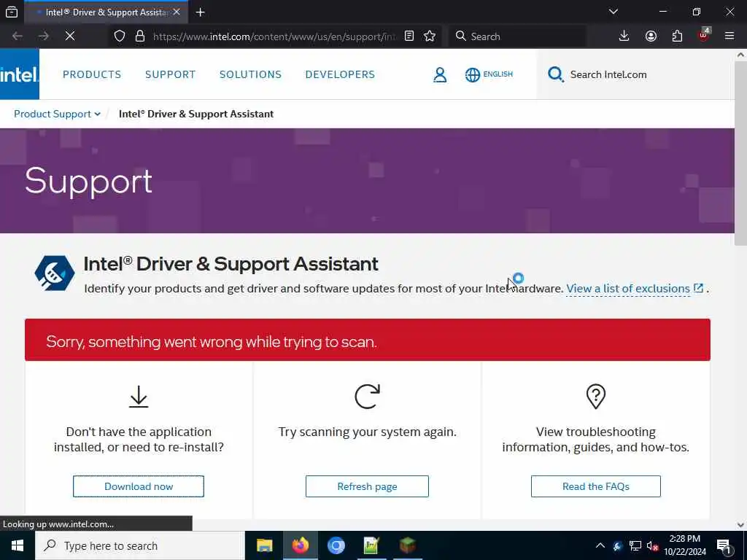Open Chromium browser from the taskbar

[x=336, y=545]
